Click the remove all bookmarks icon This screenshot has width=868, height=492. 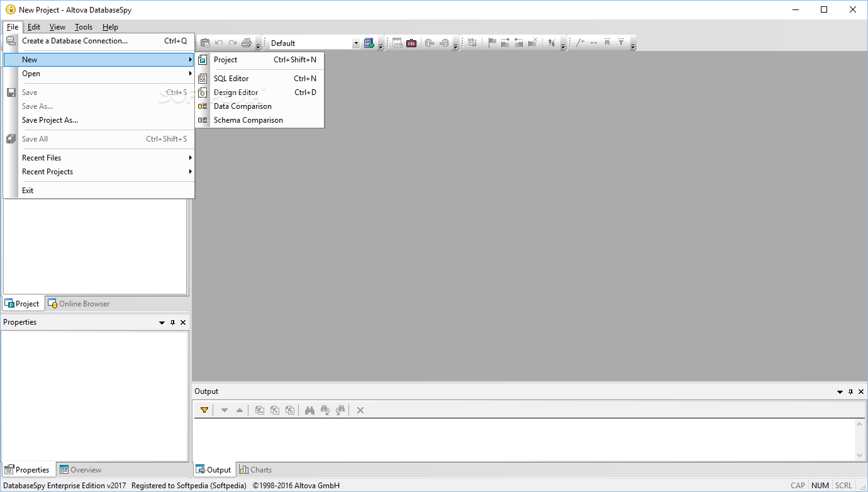pyautogui.click(x=533, y=43)
